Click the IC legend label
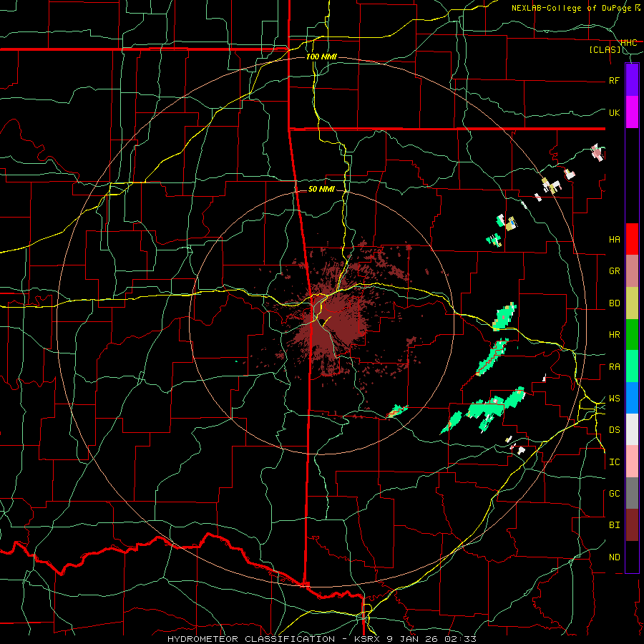 tap(615, 462)
